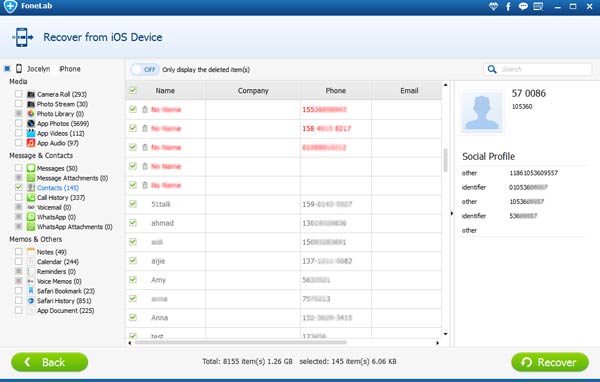Sort by the Email column header
Viewport: 600px width, 382px height.
409,91
